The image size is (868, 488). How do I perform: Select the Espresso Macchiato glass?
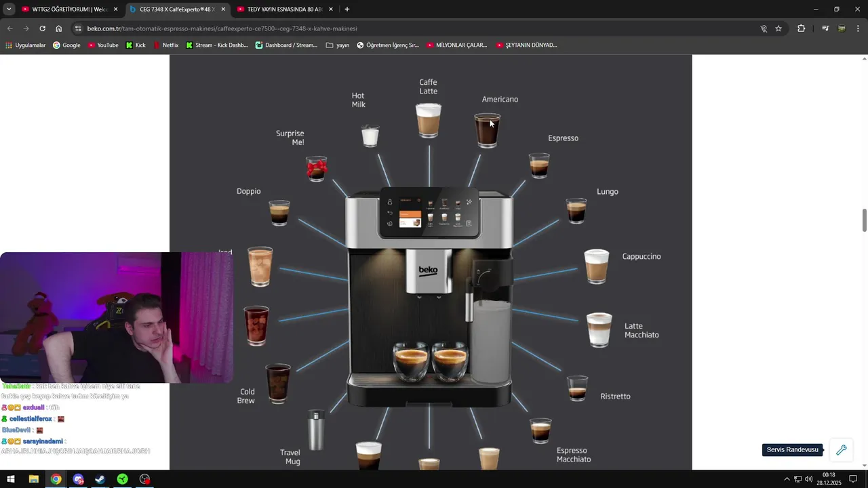tap(540, 431)
